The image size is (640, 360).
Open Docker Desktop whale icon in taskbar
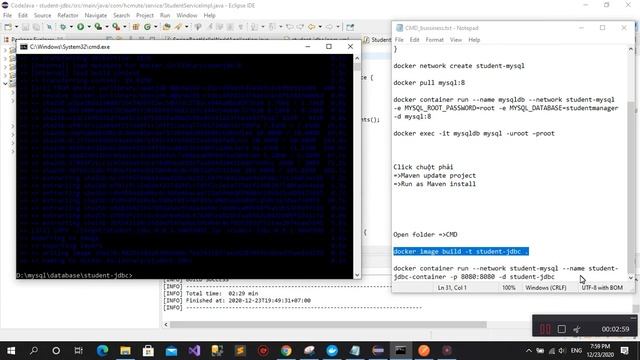[x=332, y=351]
